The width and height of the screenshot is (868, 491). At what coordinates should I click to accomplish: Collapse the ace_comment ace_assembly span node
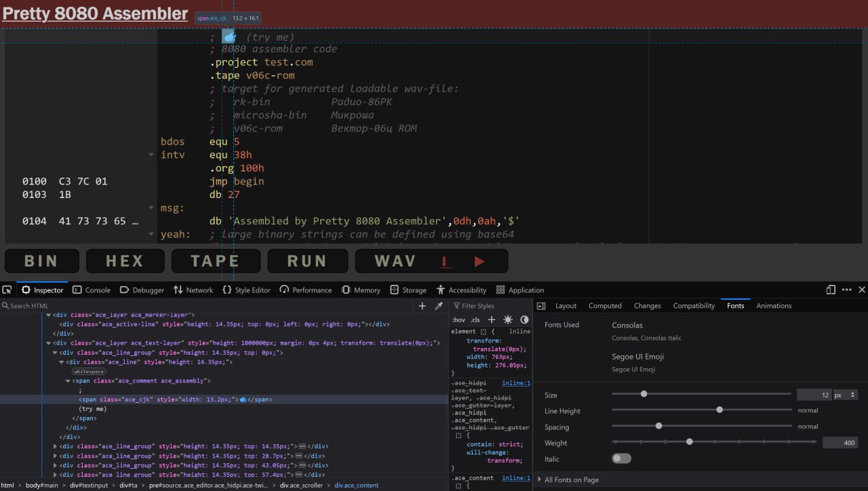(68, 381)
